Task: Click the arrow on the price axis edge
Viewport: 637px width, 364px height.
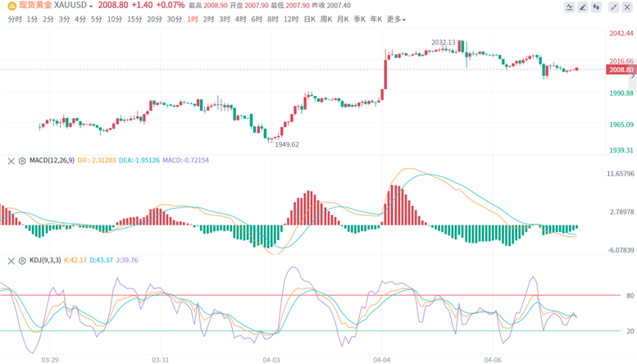Action: pyautogui.click(x=633, y=76)
